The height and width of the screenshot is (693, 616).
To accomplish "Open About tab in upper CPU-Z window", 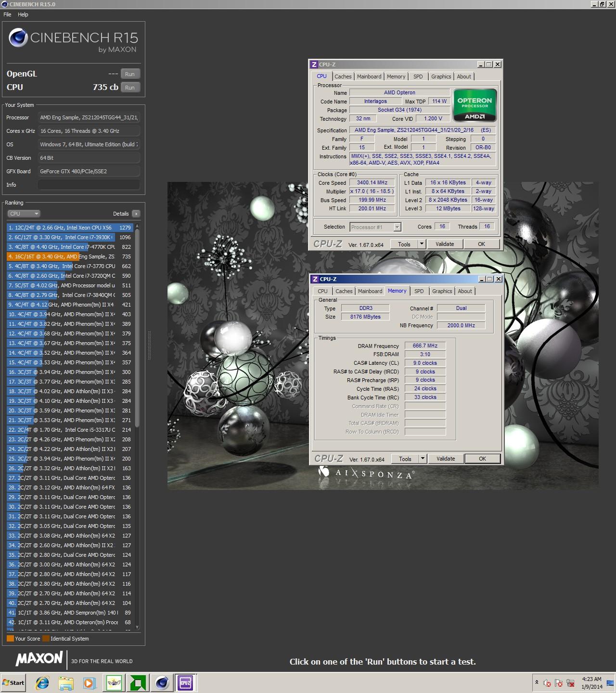I will (464, 77).
